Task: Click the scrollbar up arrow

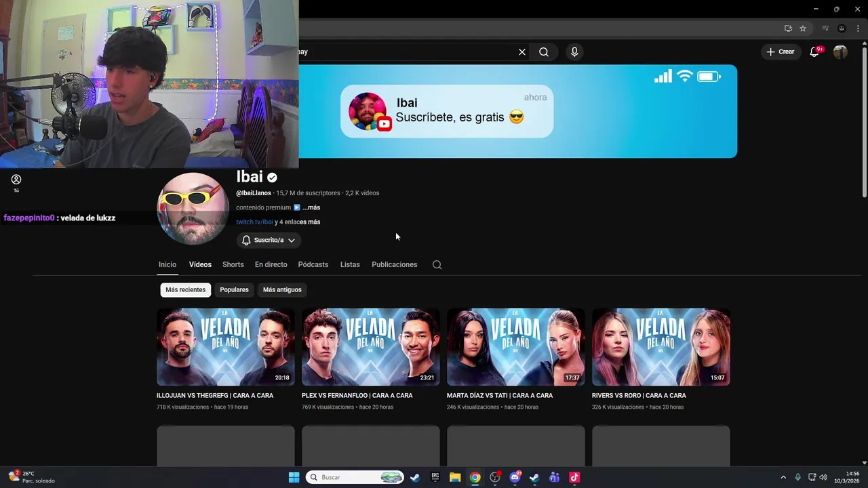Action: tap(864, 44)
